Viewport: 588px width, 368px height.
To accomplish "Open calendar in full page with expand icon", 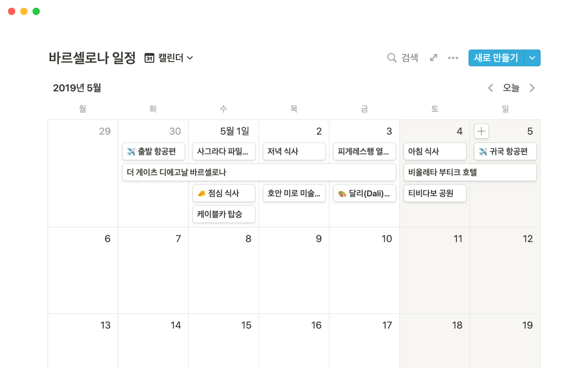I will 434,58.
